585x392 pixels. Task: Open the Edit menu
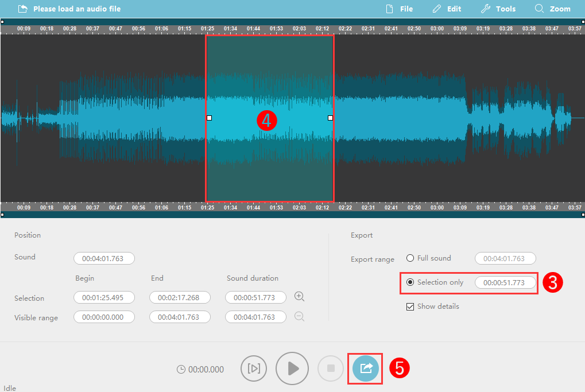(x=447, y=9)
